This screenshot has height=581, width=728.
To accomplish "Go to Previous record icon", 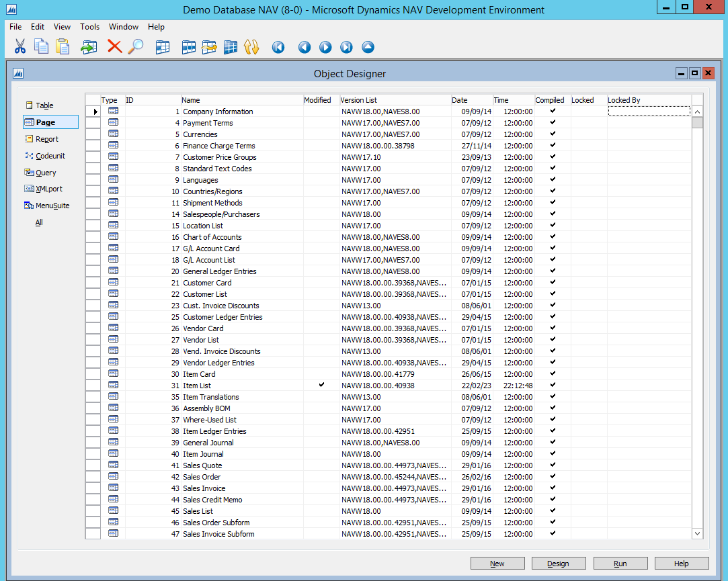I will pos(305,47).
